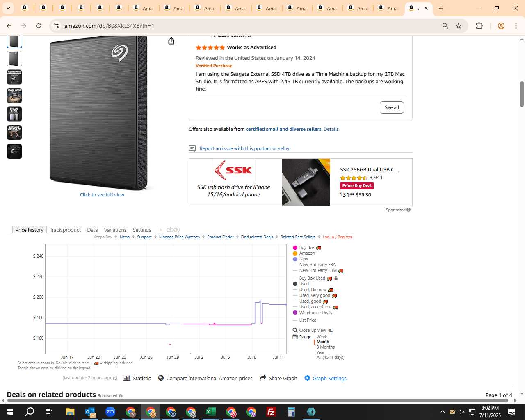This screenshot has width=525, height=420.
Task: Open Graph Settings gear icon
Action: [307, 378]
